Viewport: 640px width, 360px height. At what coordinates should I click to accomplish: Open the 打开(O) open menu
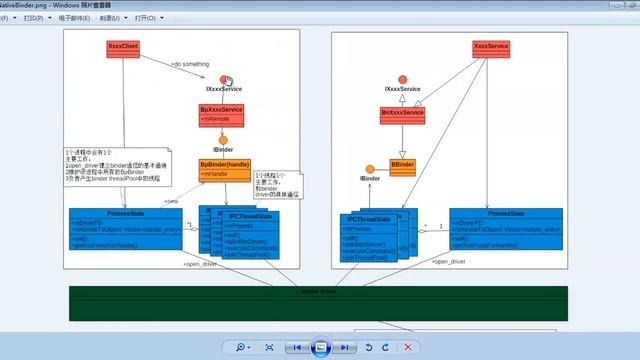(x=149, y=18)
